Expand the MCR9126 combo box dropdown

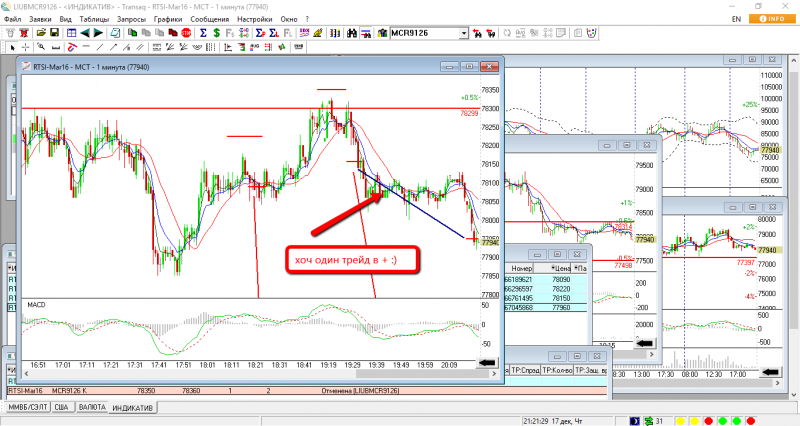[x=464, y=33]
